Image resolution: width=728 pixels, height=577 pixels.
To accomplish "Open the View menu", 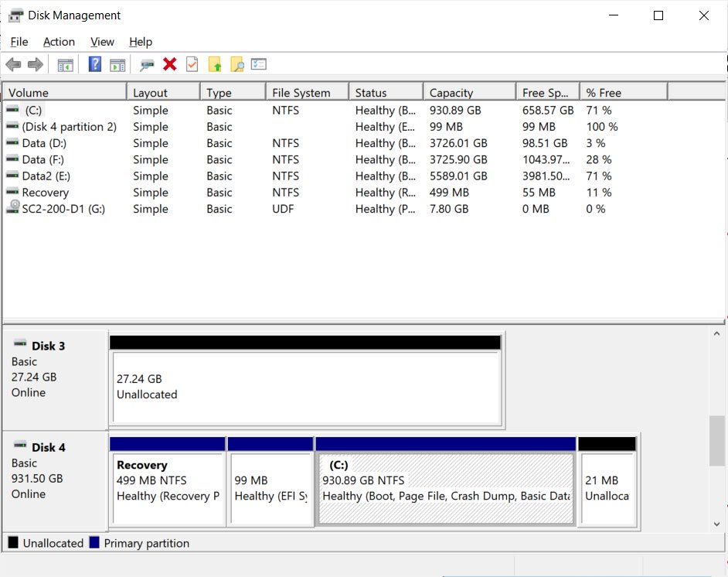I will [x=101, y=42].
